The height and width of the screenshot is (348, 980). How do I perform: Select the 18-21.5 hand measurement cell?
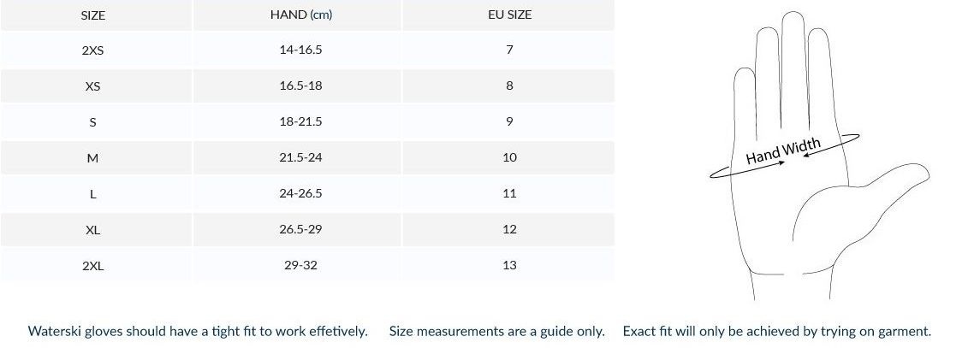point(300,121)
